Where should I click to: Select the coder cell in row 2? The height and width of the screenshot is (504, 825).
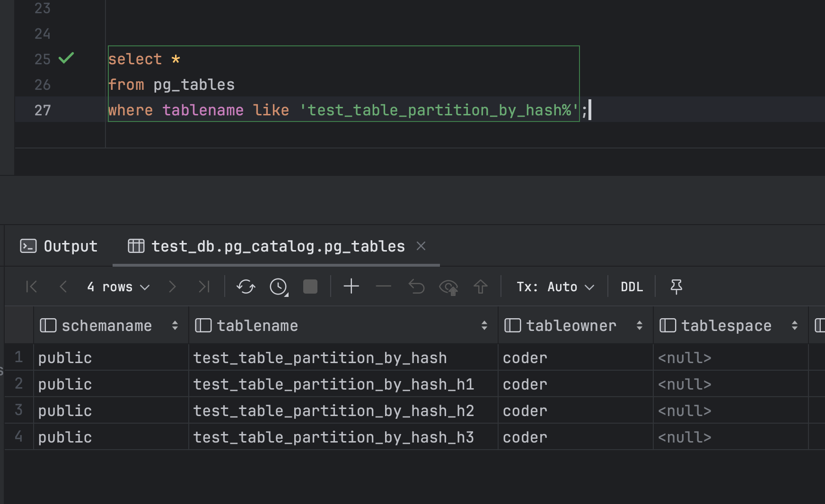576,384
